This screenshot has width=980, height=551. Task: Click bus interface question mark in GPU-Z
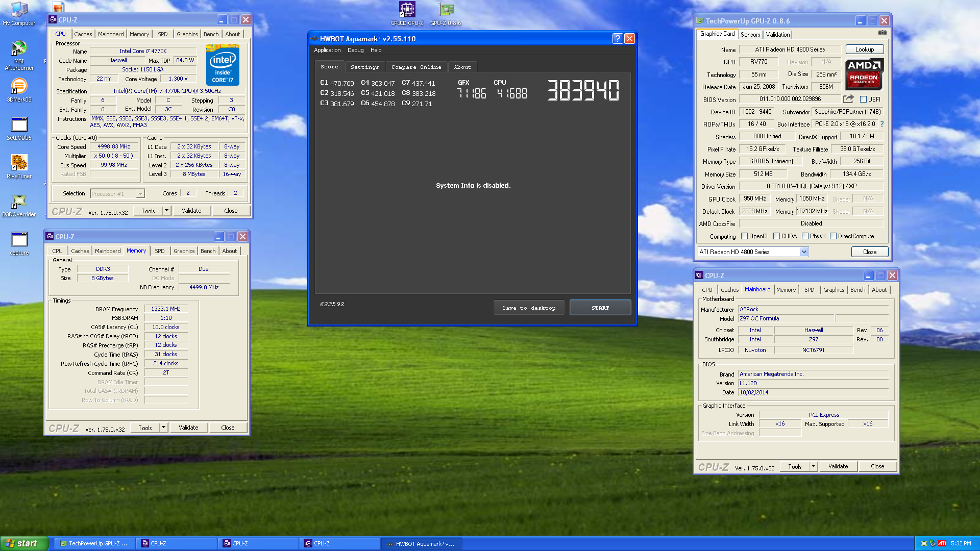[x=882, y=124]
